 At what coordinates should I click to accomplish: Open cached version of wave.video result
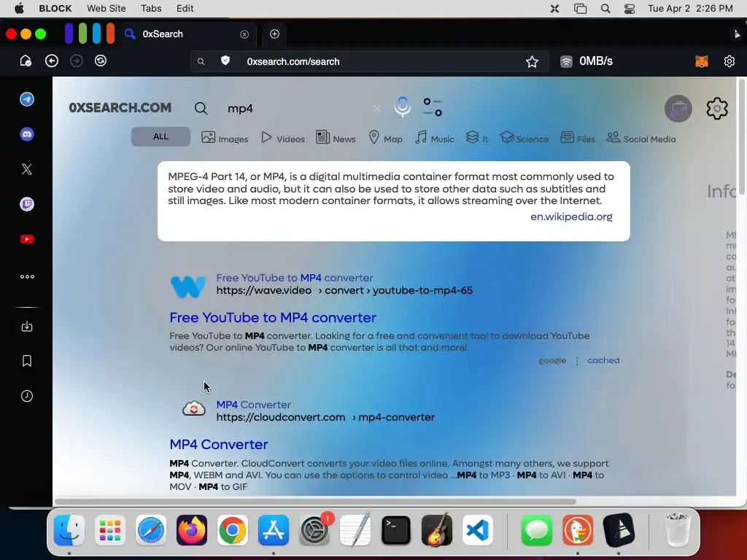click(603, 360)
